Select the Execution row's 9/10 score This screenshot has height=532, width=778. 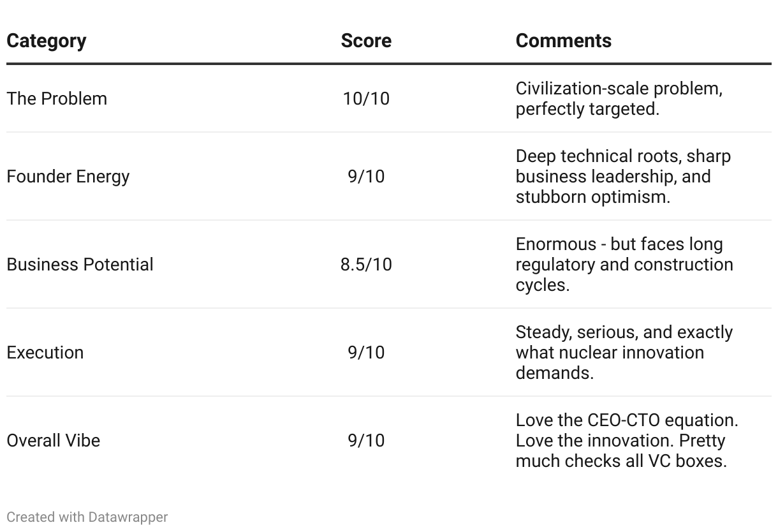pyautogui.click(x=366, y=353)
